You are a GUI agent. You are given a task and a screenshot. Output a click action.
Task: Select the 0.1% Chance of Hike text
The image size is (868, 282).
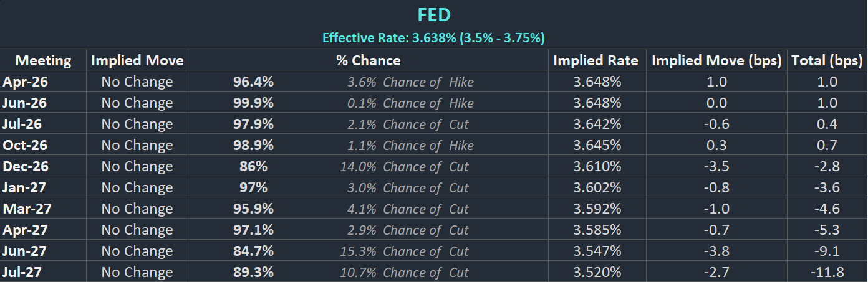tap(410, 103)
